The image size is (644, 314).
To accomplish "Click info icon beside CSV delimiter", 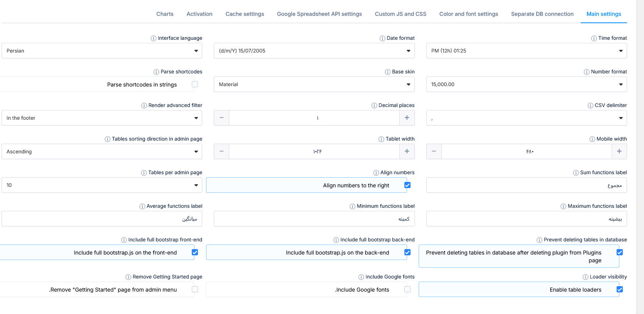I will pyautogui.click(x=590, y=105).
